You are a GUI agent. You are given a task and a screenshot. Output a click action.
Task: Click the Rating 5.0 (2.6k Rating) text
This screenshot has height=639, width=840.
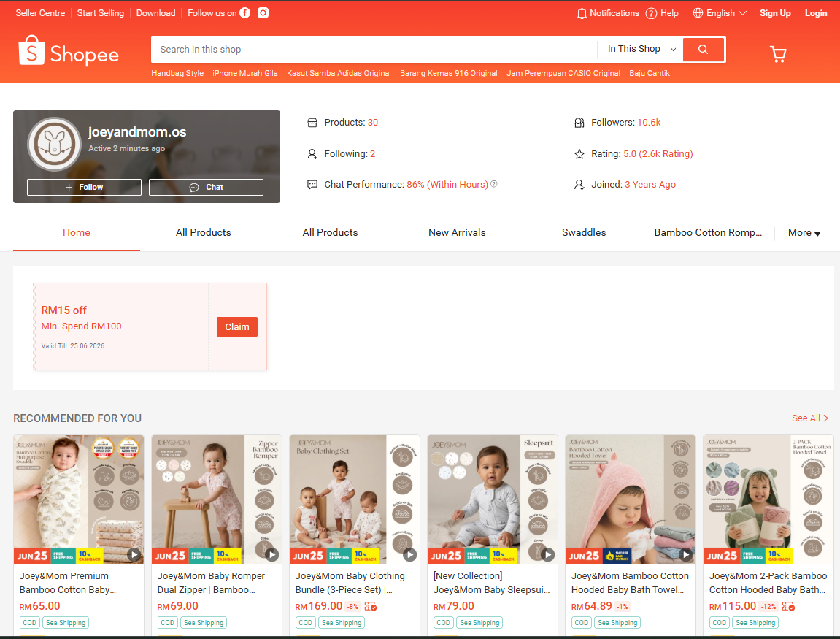click(x=641, y=154)
